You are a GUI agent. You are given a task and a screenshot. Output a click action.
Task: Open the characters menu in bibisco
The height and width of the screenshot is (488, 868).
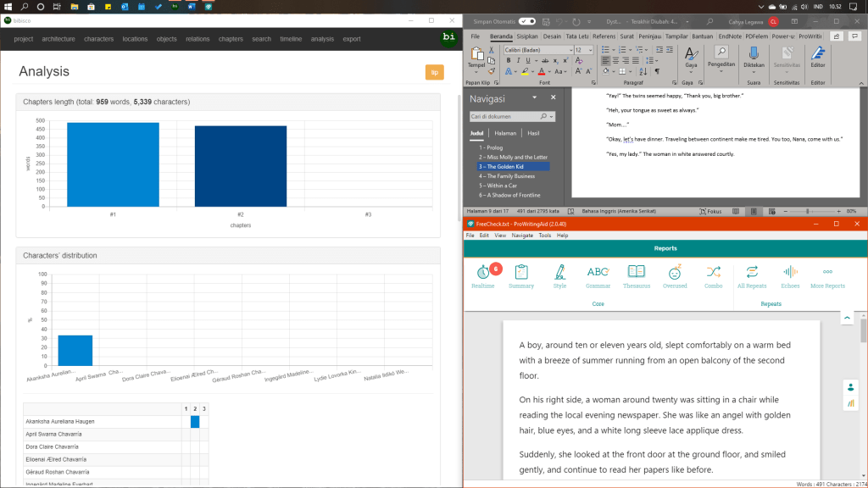[98, 39]
